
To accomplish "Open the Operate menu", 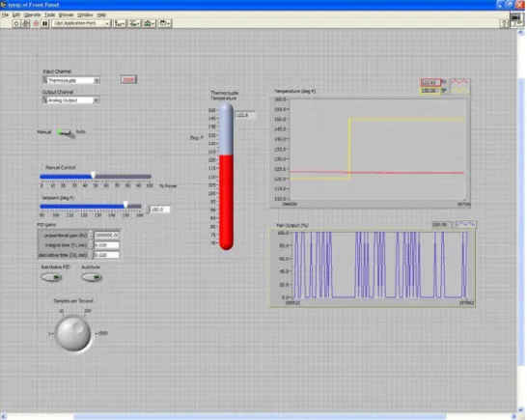I will 32,14.
